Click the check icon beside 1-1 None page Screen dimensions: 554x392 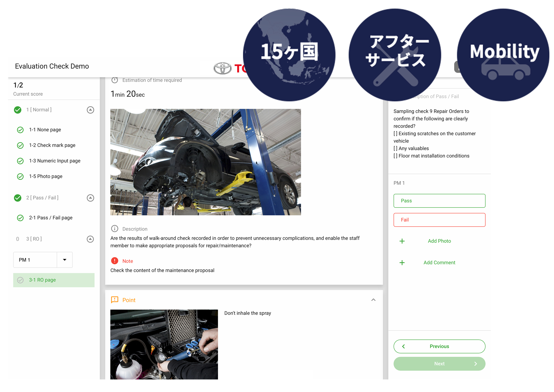pos(20,130)
